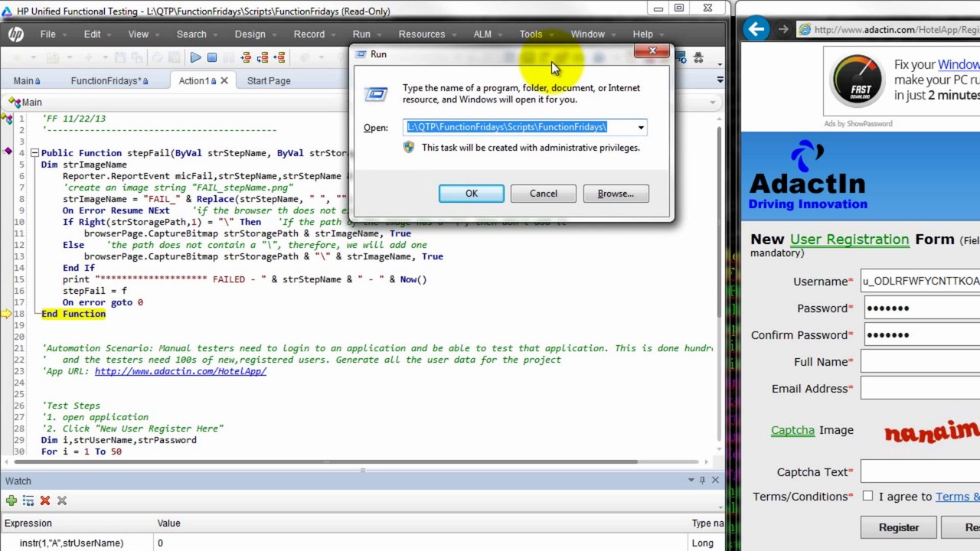Click the HP logo in the UFT menu bar
This screenshot has height=551, width=980.
[x=15, y=34]
